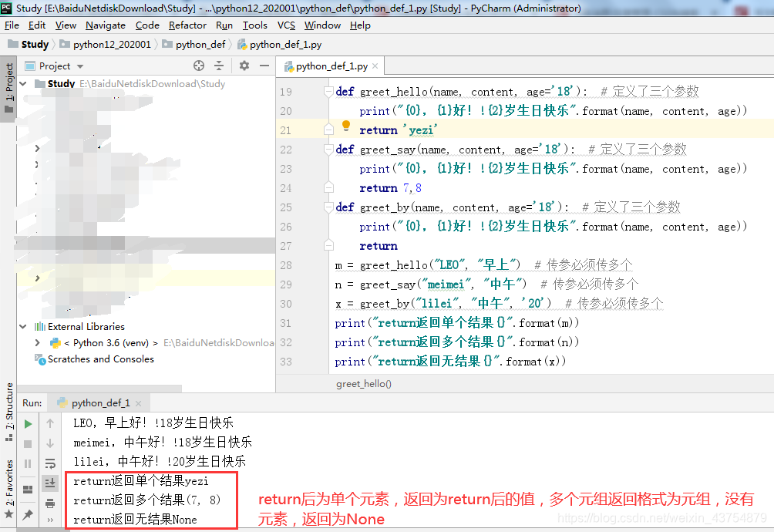Open the Navigate menu
This screenshot has width=774, height=532.
[x=106, y=25]
